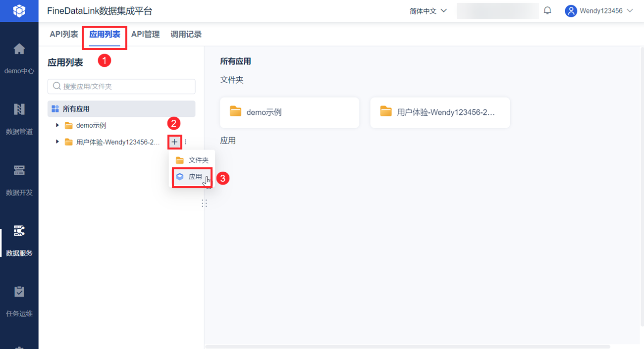The image size is (644, 349).
Task: Switch to the API列表 tab
Action: pyautogui.click(x=64, y=35)
